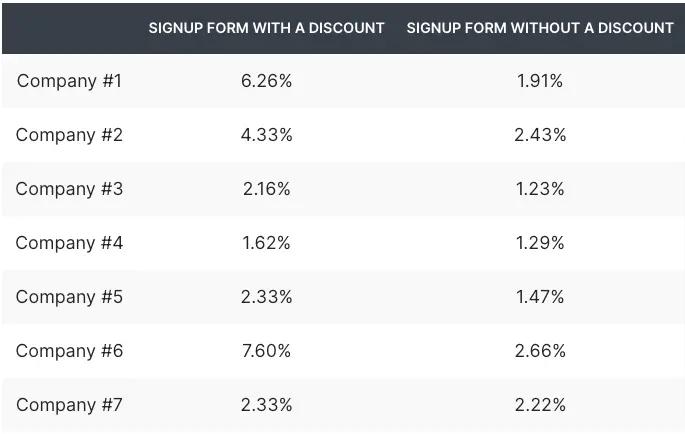Click the 'Signup form with a discount' header

pos(266,28)
